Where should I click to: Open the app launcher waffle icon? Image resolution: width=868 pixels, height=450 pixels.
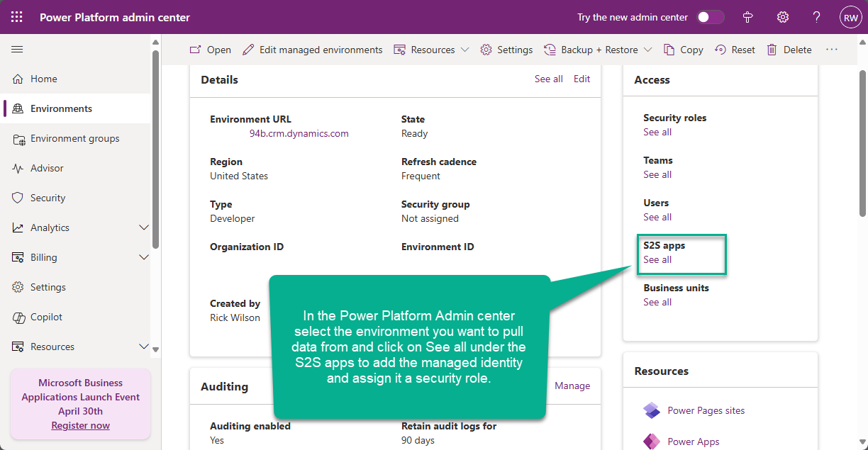click(17, 17)
